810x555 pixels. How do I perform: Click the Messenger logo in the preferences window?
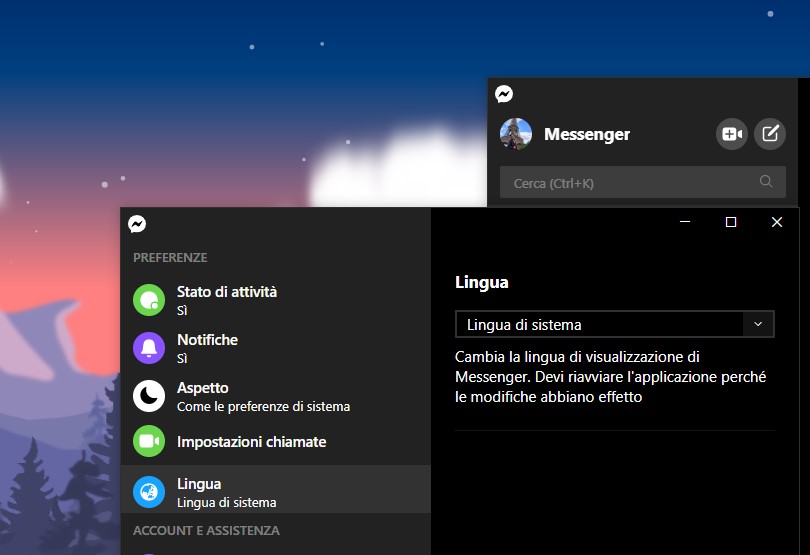tap(137, 224)
